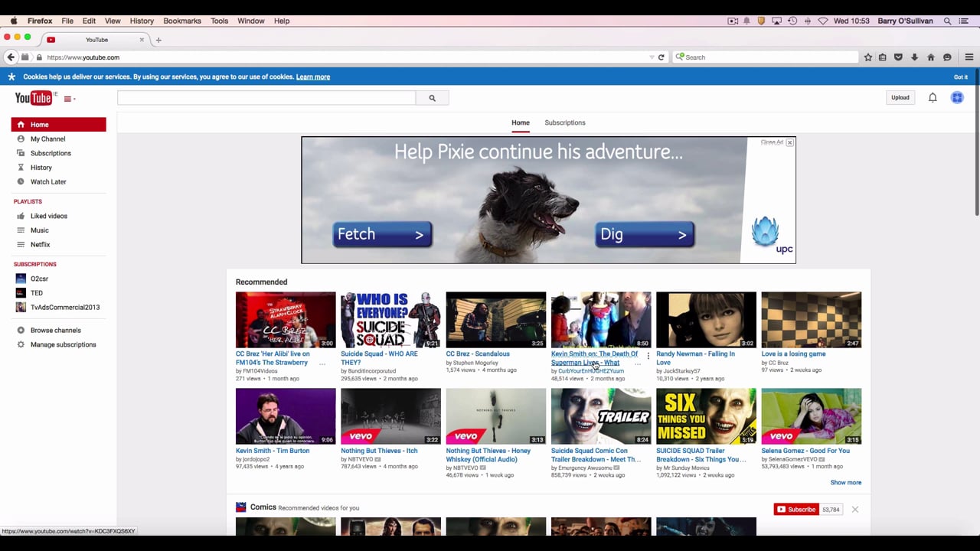Click the FM104Videos channel name
The image size is (980, 551).
[x=260, y=371]
